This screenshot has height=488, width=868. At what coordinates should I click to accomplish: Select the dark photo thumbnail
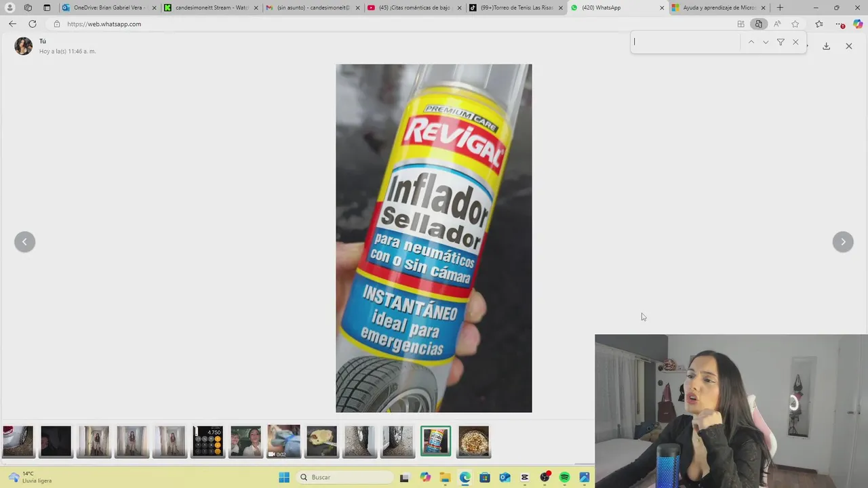click(x=56, y=441)
